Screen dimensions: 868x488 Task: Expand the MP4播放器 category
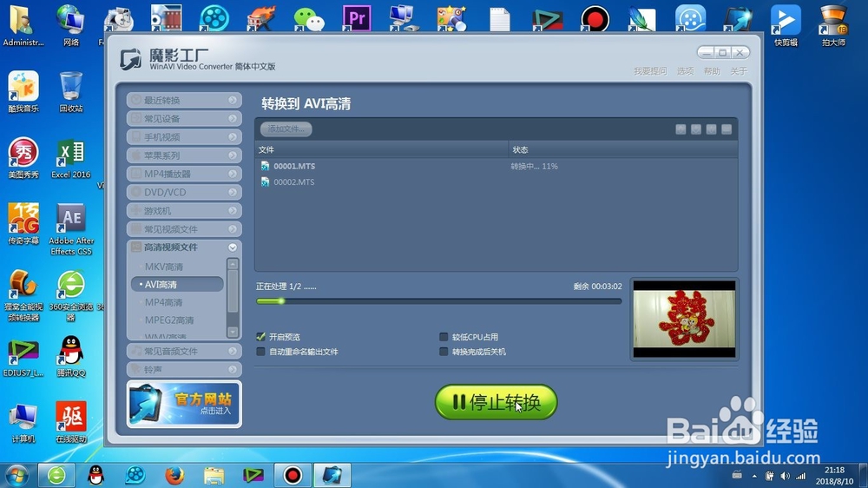click(184, 174)
